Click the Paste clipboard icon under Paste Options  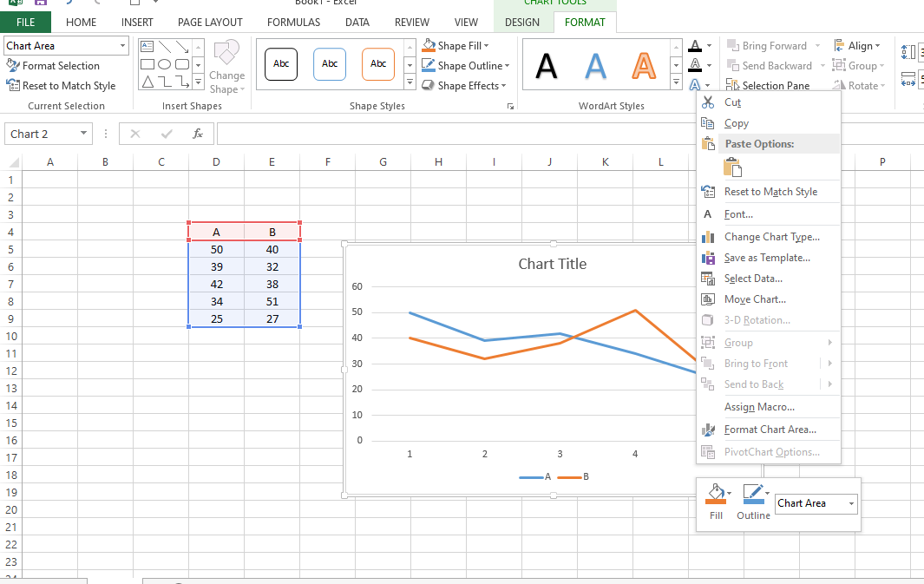(732, 167)
